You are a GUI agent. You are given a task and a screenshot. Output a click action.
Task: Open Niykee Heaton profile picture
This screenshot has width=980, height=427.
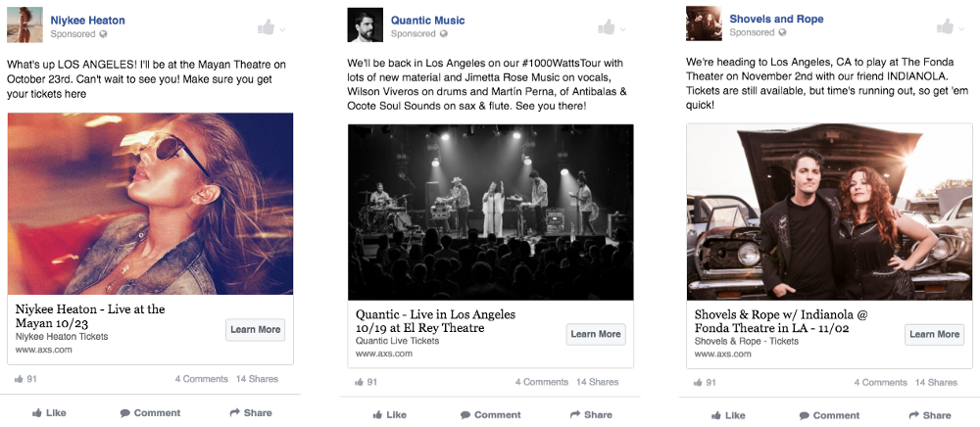(x=25, y=24)
